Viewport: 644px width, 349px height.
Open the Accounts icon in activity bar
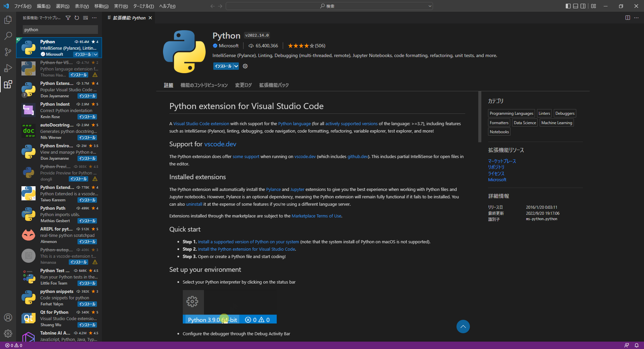click(8, 317)
